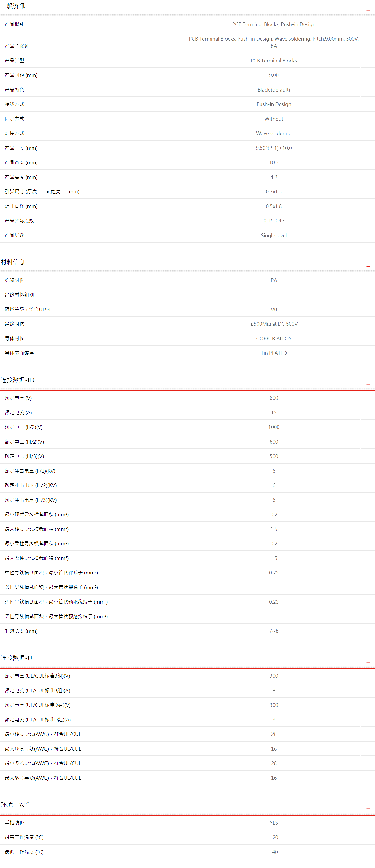Click the Black (default) color value
375x868 pixels.
(x=274, y=90)
